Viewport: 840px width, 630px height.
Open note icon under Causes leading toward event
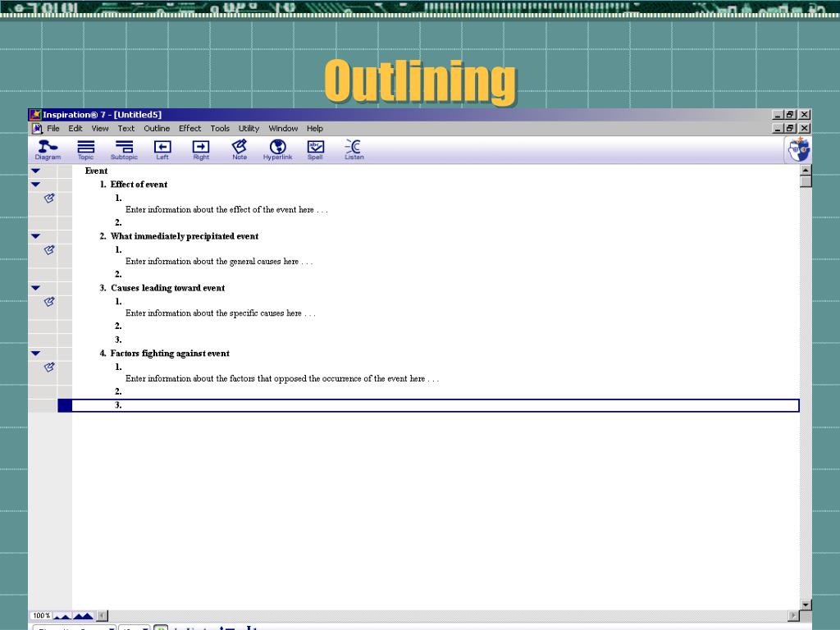click(49, 302)
